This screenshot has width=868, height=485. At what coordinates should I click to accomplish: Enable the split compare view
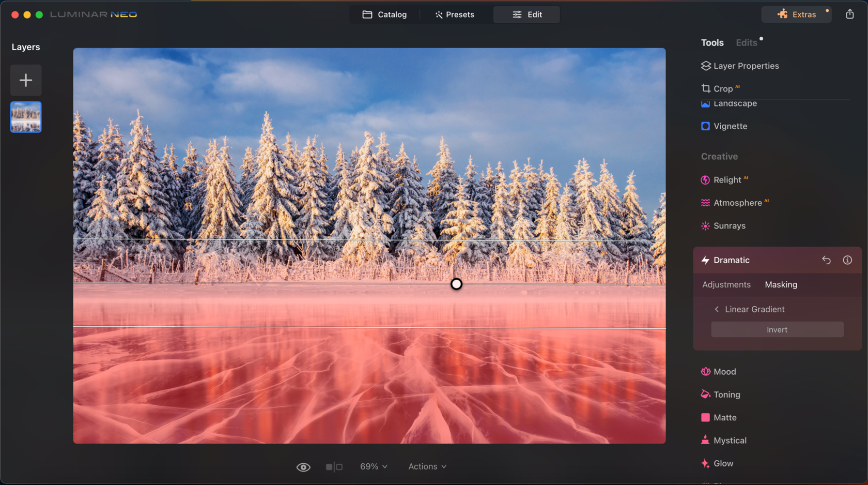tap(333, 466)
